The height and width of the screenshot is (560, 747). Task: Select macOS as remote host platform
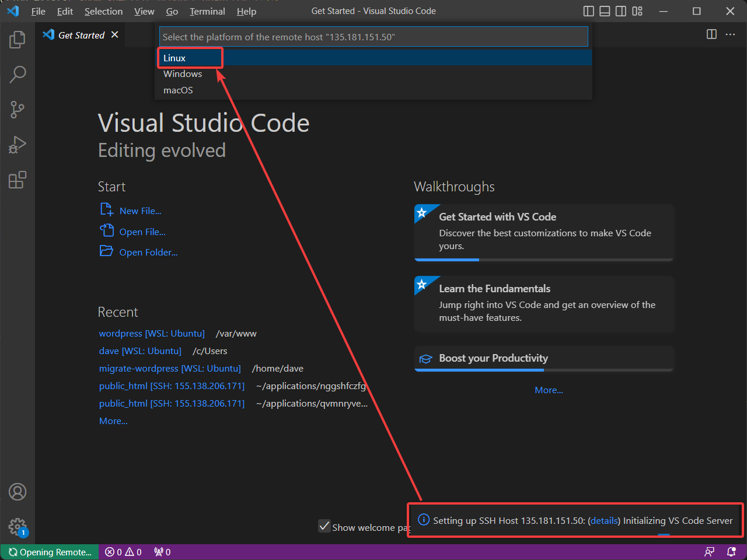(373, 90)
